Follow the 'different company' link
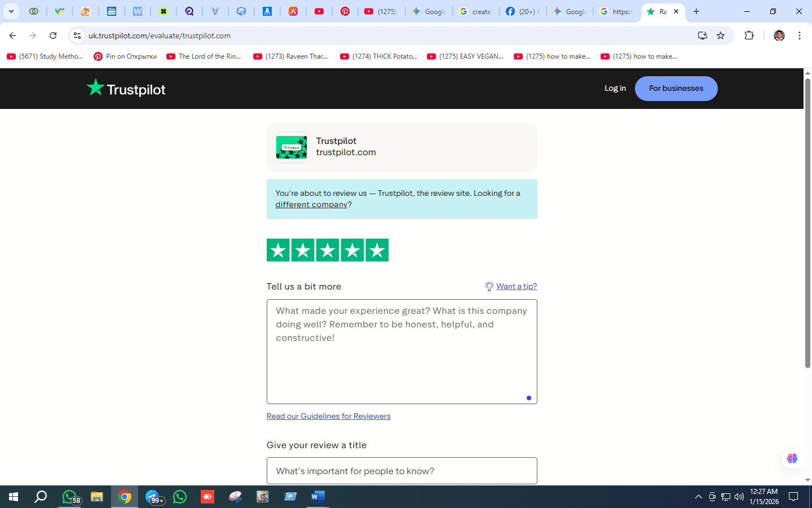The width and height of the screenshot is (812, 508). pyautogui.click(x=311, y=204)
